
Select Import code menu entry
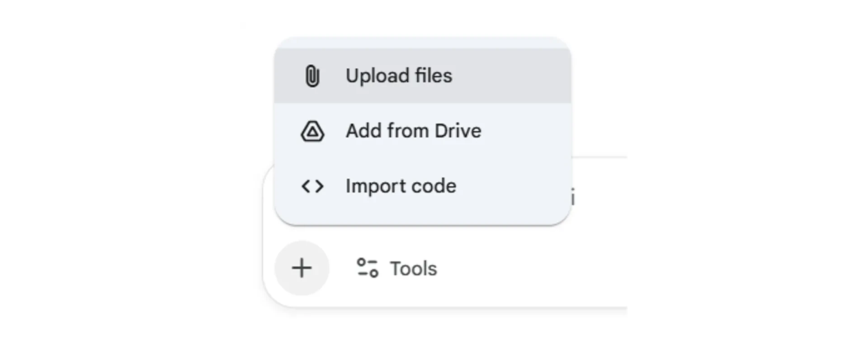click(401, 186)
